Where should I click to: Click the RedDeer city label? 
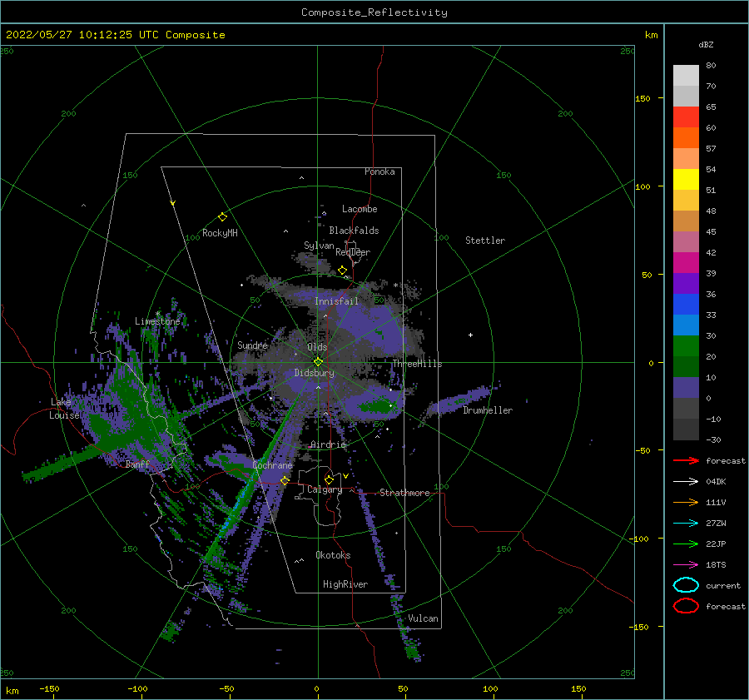coord(353,252)
